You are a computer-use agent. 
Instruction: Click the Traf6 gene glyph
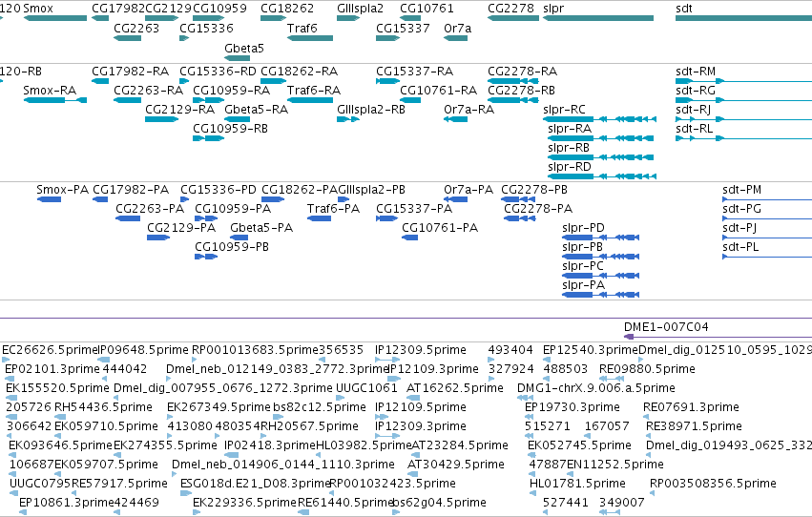click(x=310, y=38)
